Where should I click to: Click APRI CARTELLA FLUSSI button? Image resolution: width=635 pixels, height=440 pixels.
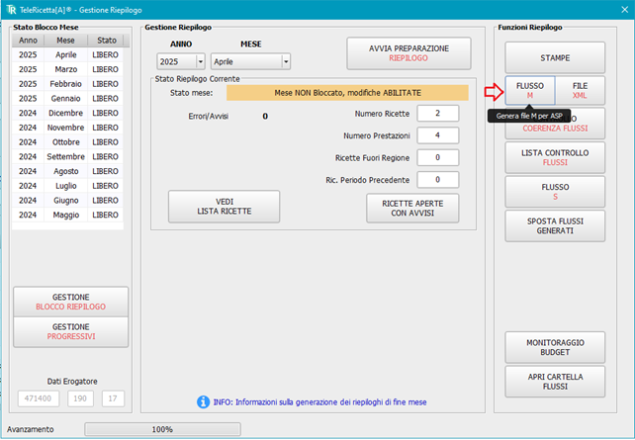[x=554, y=381]
